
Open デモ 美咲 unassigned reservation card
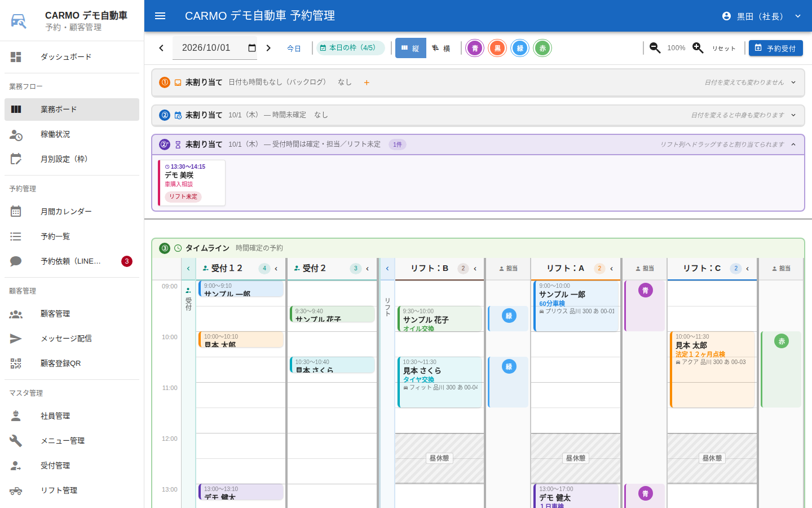click(x=192, y=183)
